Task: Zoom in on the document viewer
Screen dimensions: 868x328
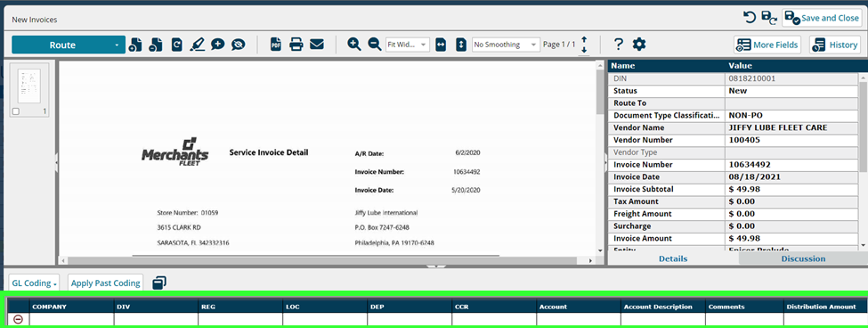Action: [x=353, y=45]
